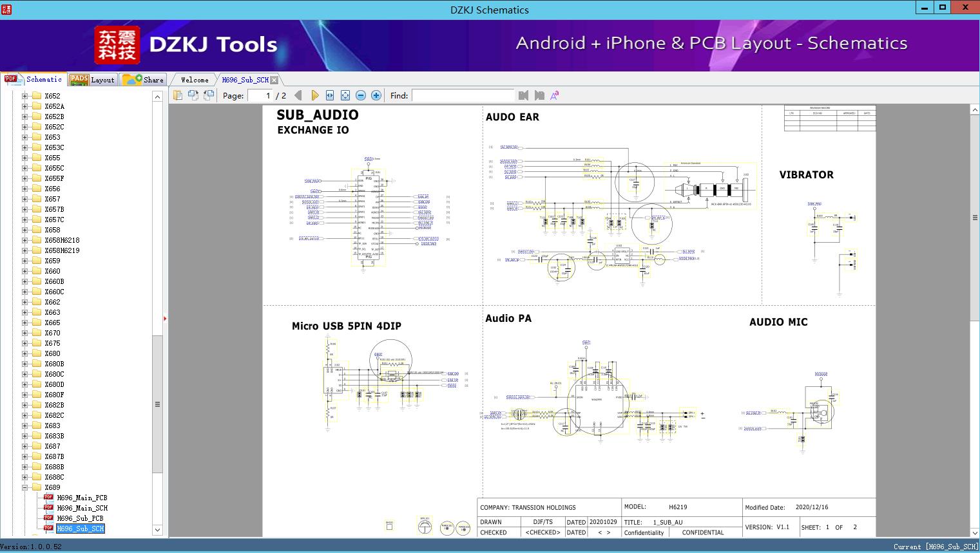The width and height of the screenshot is (980, 553).
Task: Switch to the Schematic tab
Action: [34, 79]
